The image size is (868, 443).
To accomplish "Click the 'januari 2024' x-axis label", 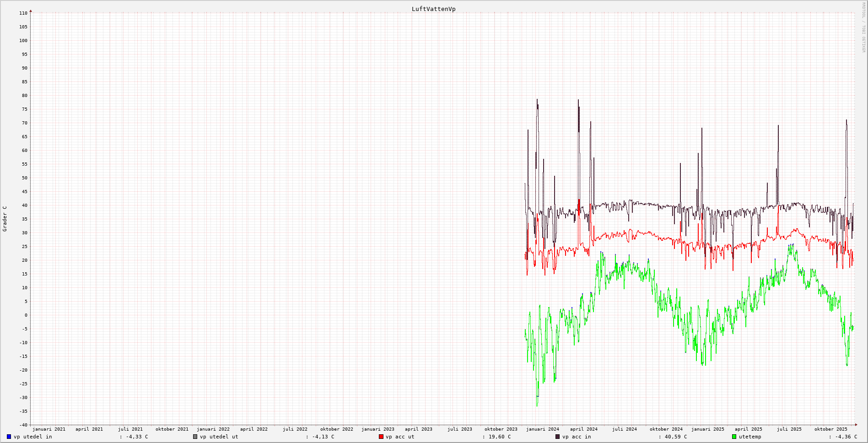I will click(x=542, y=429).
